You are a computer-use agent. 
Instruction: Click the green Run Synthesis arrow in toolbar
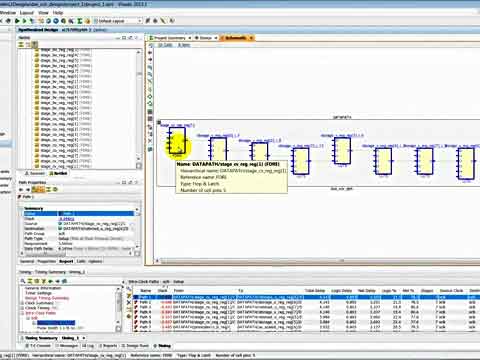(x=17, y=21)
